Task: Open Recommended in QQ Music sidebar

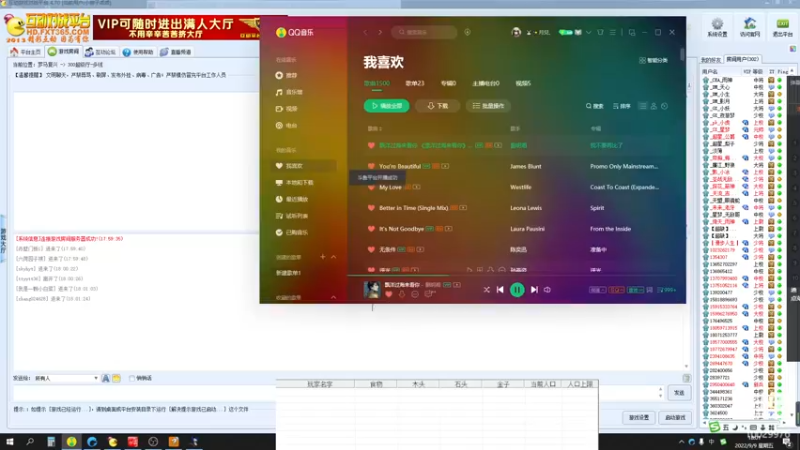Action: coord(287,76)
